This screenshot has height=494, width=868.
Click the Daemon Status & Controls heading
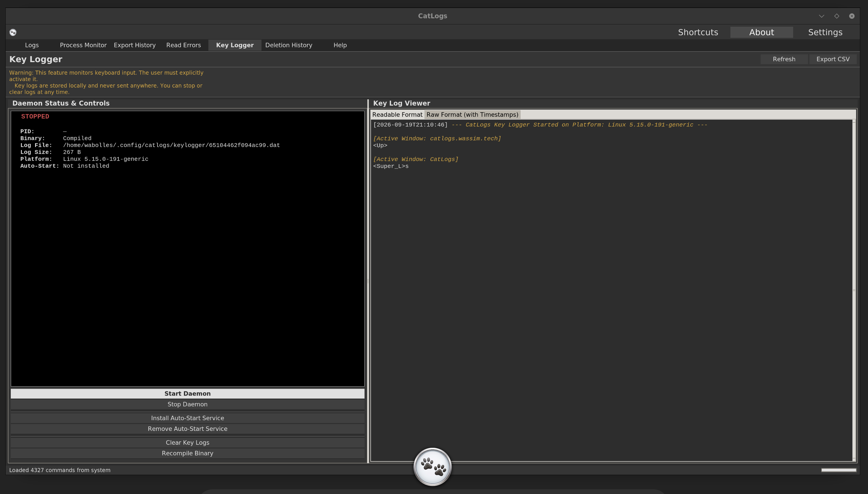[61, 103]
